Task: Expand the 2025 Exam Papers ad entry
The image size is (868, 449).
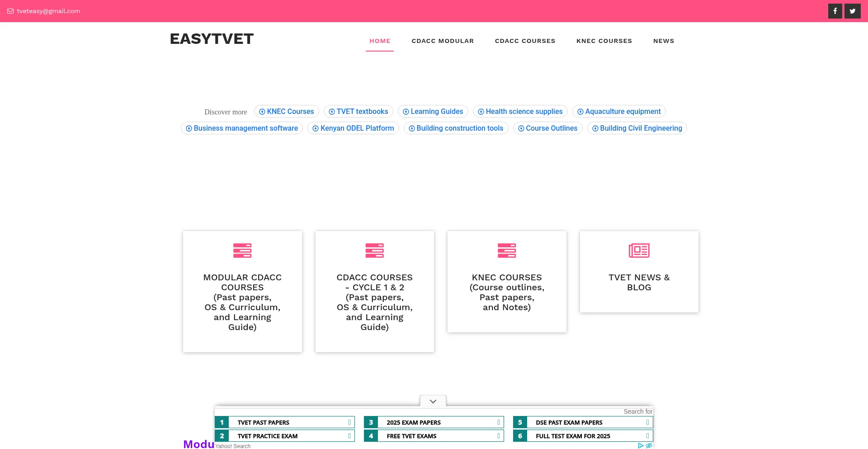Action: [x=498, y=422]
